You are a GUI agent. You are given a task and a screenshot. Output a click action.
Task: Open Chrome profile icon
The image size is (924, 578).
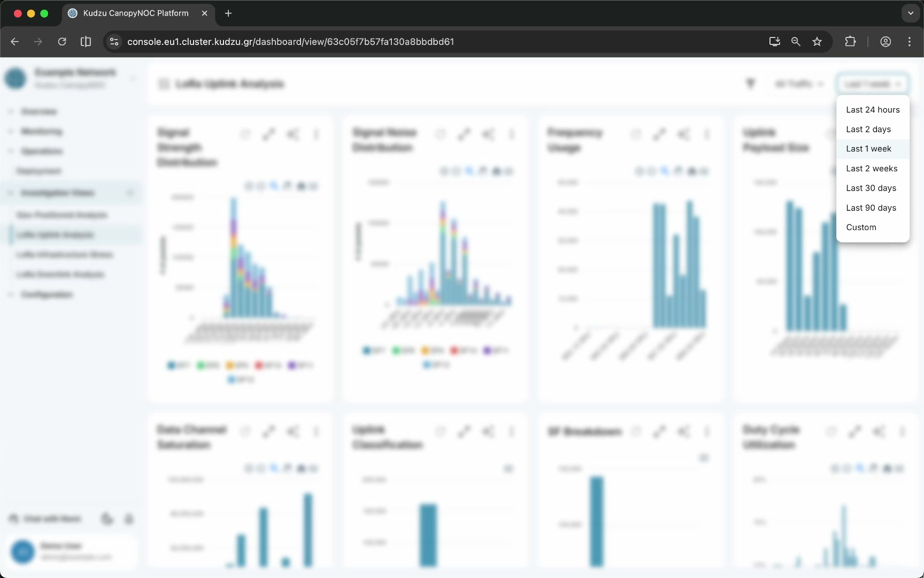pos(885,42)
